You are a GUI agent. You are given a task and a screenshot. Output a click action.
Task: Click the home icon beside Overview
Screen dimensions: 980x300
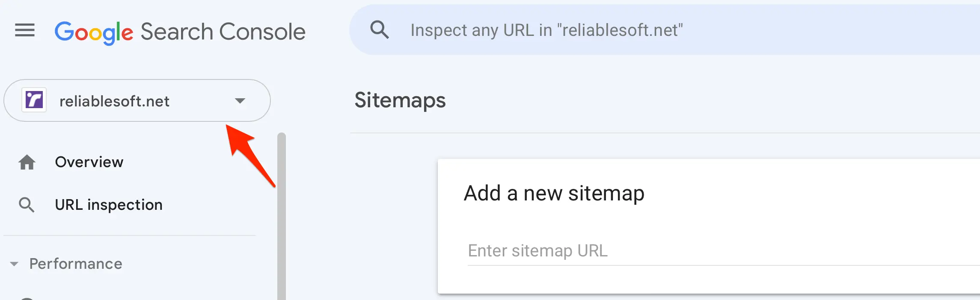pos(27,162)
